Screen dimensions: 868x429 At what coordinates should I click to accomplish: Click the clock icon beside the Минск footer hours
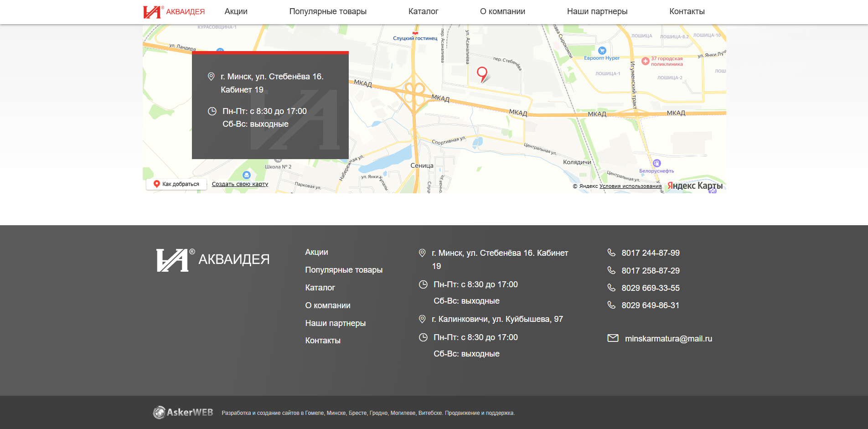[423, 284]
